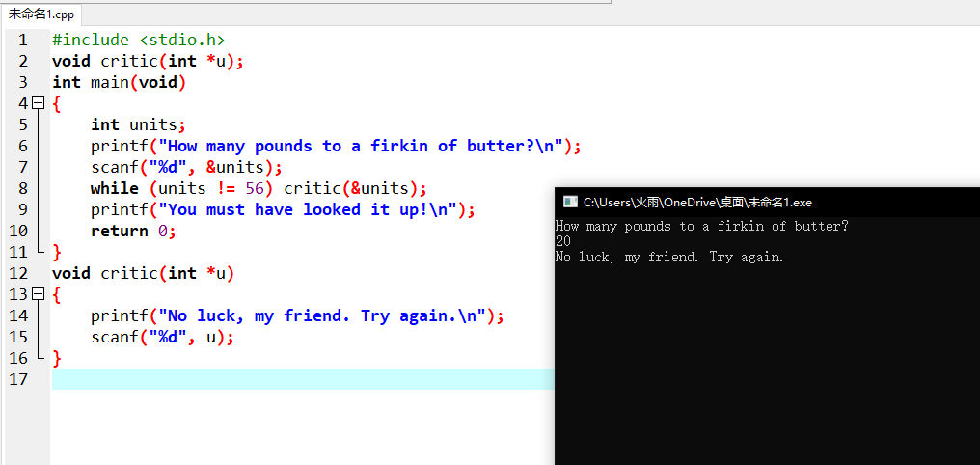This screenshot has height=465, width=980.
Task: Click the closing brace on line 16
Action: [57, 358]
